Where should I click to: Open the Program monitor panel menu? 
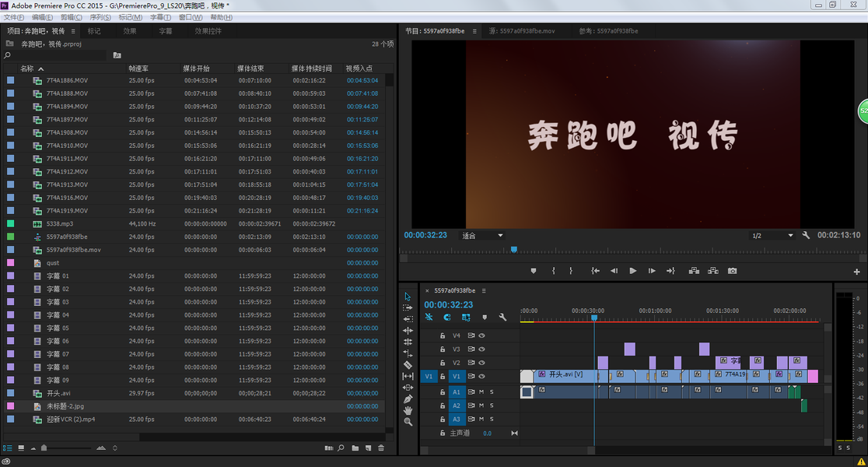coord(474,31)
